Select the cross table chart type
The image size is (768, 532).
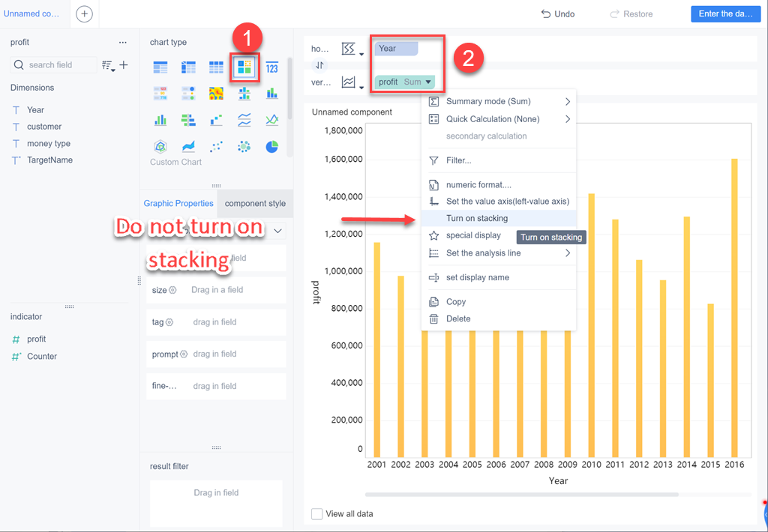pyautogui.click(x=188, y=67)
